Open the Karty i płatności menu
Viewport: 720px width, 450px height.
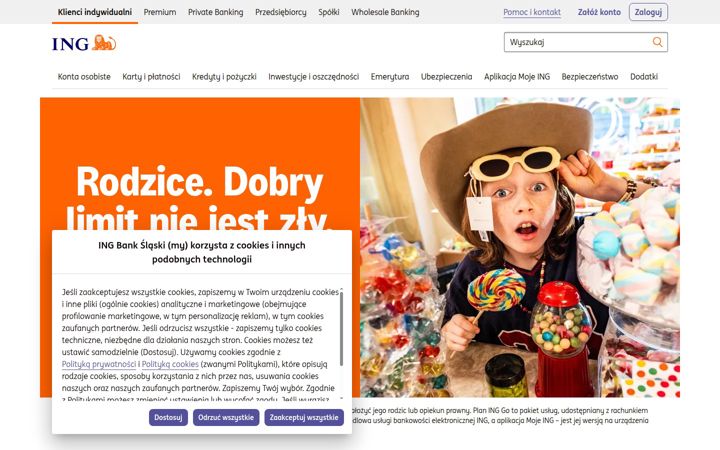(x=151, y=77)
